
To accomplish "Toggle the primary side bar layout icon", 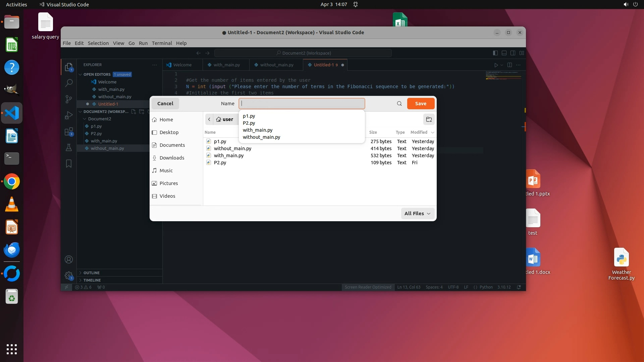I will pos(495,53).
